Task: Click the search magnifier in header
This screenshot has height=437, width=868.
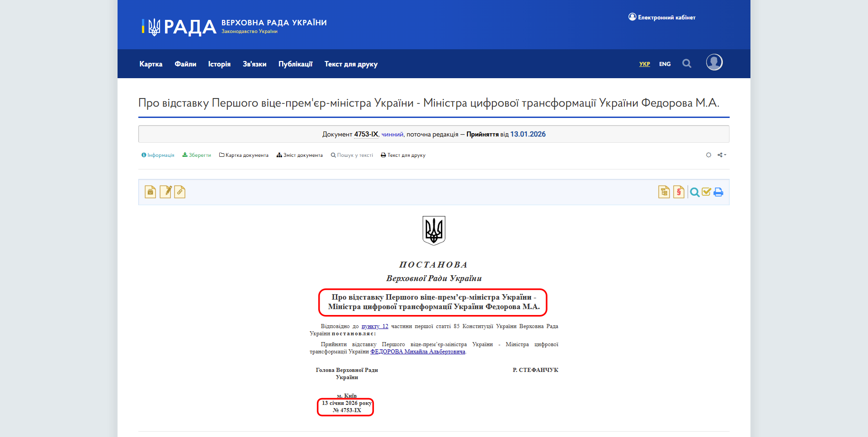Action: tap(687, 64)
